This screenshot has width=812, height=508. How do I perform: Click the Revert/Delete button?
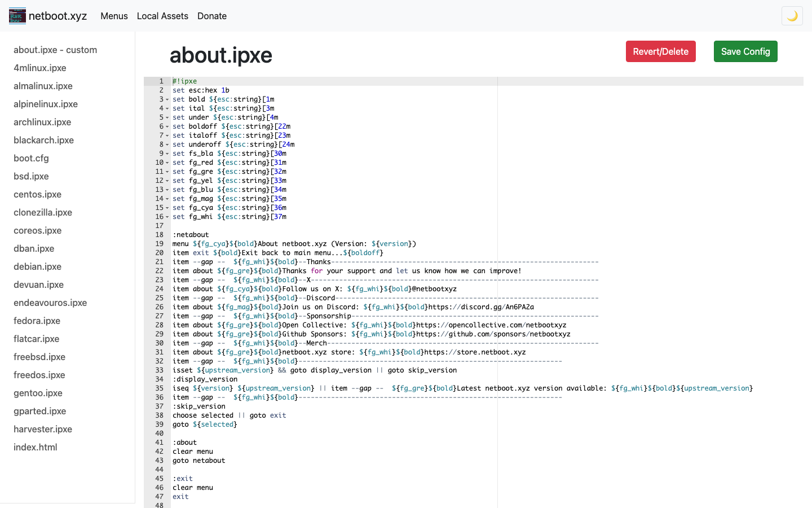[x=661, y=51]
